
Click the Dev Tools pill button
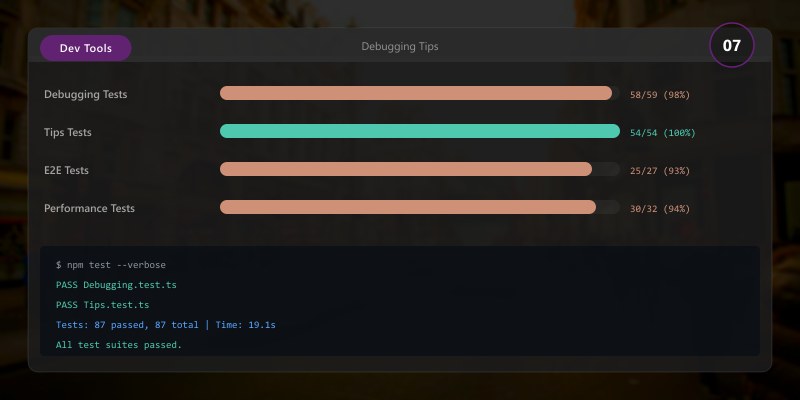click(x=86, y=48)
